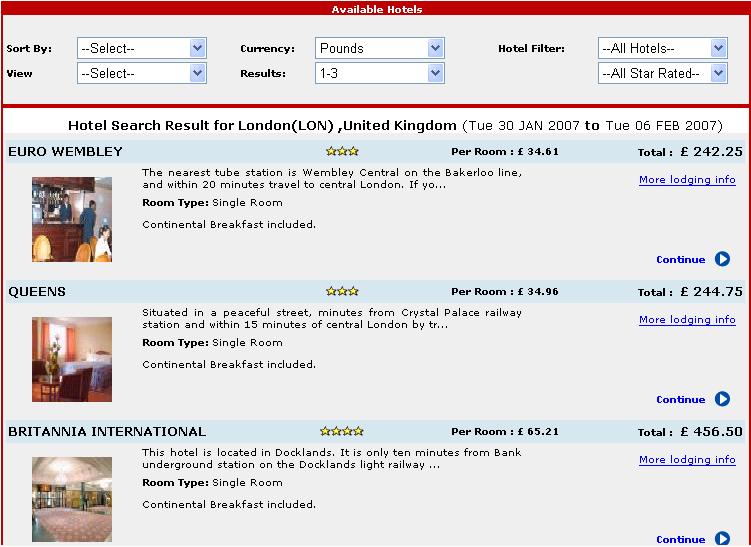
Task: Click the BRITANNIA INTERNATIONAL hotel name
Action: click(107, 432)
